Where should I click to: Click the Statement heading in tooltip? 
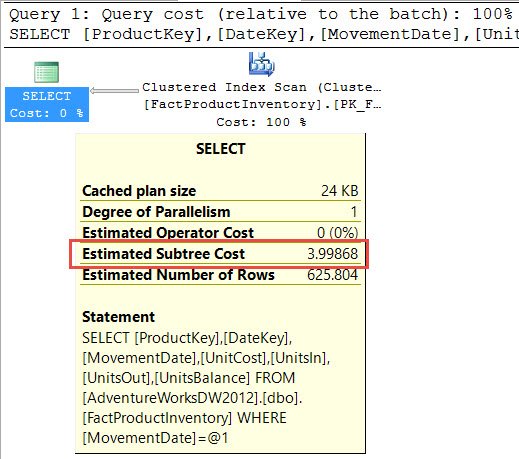[x=119, y=317]
